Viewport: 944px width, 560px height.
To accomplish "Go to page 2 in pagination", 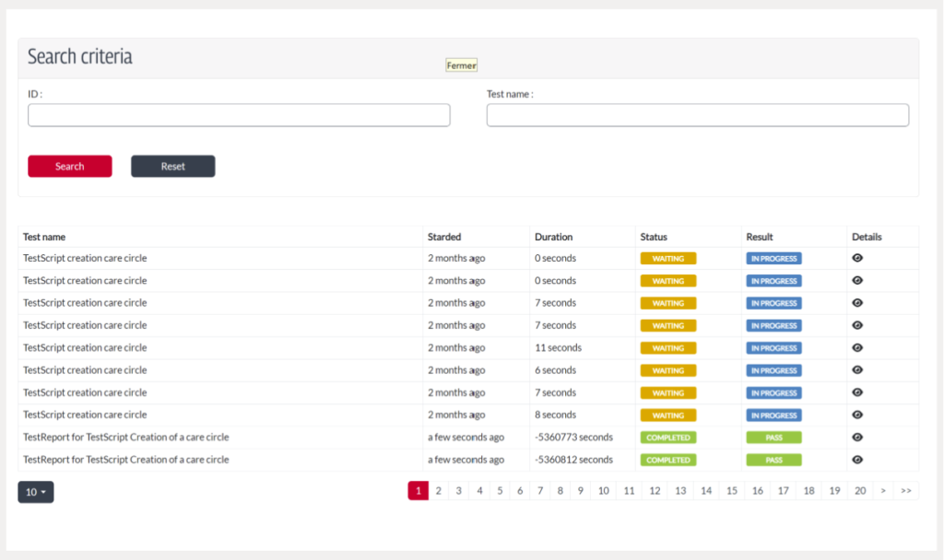I will pyautogui.click(x=439, y=491).
